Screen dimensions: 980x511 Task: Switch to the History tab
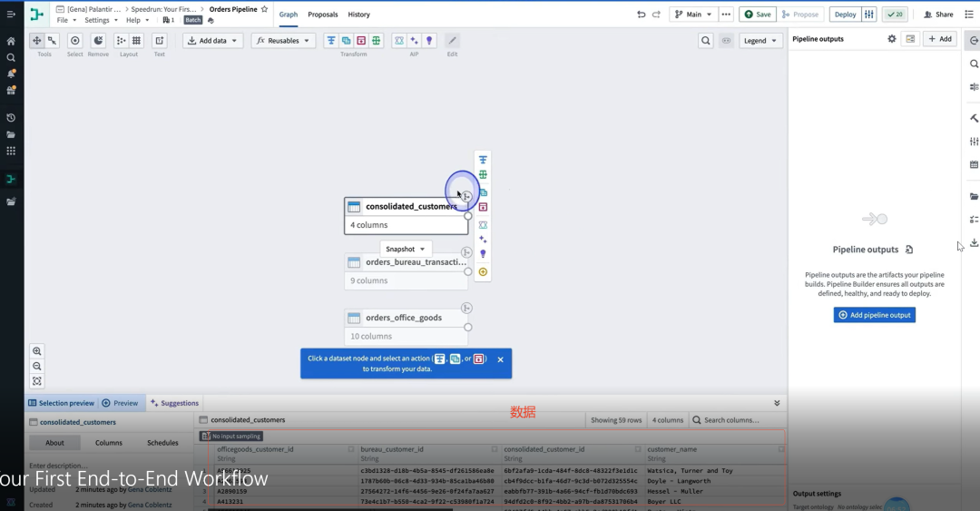click(358, 15)
